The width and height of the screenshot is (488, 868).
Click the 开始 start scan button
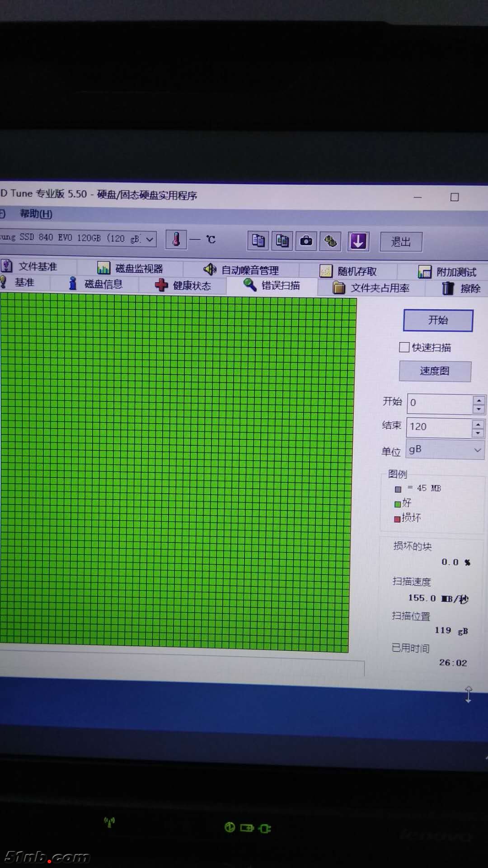tap(438, 321)
